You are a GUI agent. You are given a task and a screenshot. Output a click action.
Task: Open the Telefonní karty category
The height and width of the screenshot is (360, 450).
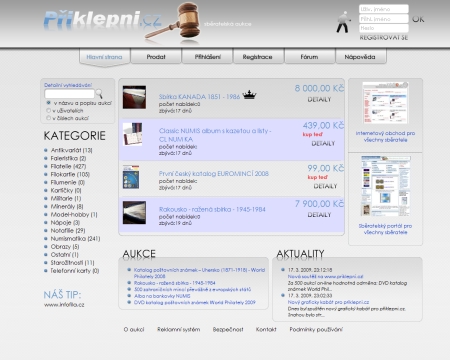pos(75,271)
